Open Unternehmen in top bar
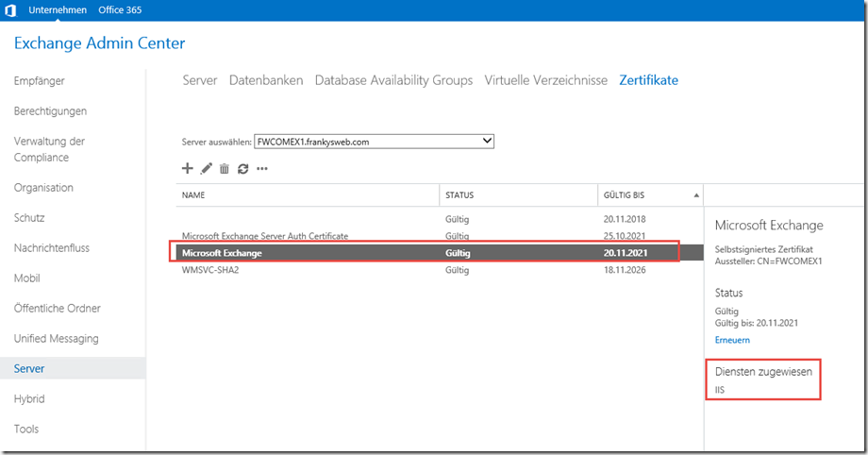The image size is (868, 455). (x=58, y=10)
